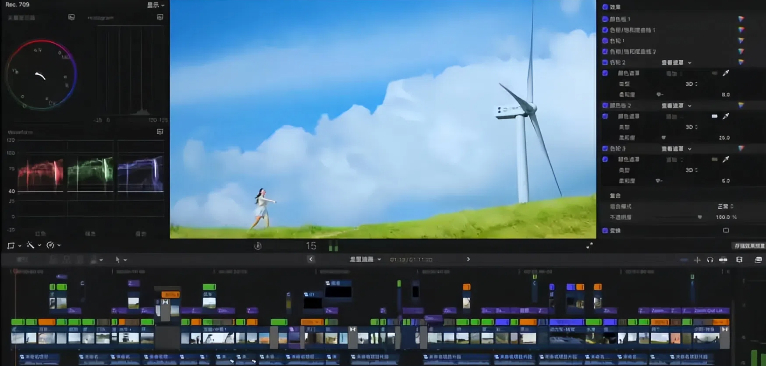Disable the 色轮 1 effect checkbox
Screen dimensions: 766x366
[605, 41]
